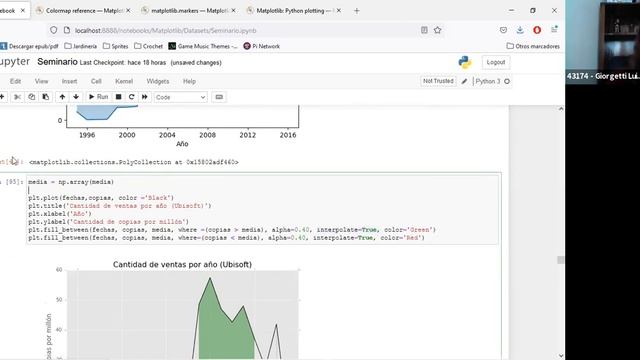The width and height of the screenshot is (640, 360).
Task: Open the command palette keyboard icon
Action: 219,97
